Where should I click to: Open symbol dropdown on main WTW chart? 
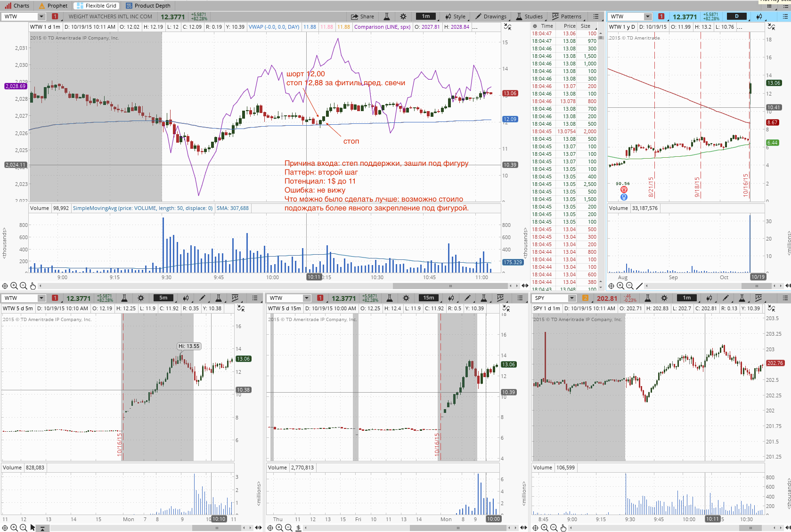pyautogui.click(x=41, y=16)
